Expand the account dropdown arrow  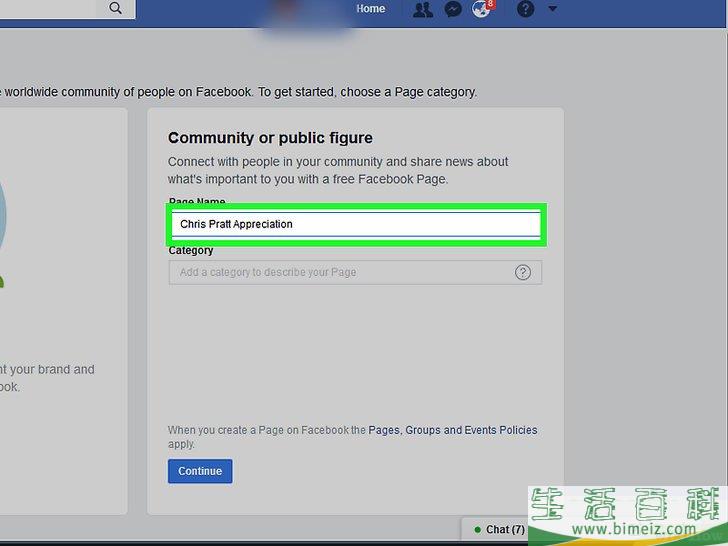(552, 8)
